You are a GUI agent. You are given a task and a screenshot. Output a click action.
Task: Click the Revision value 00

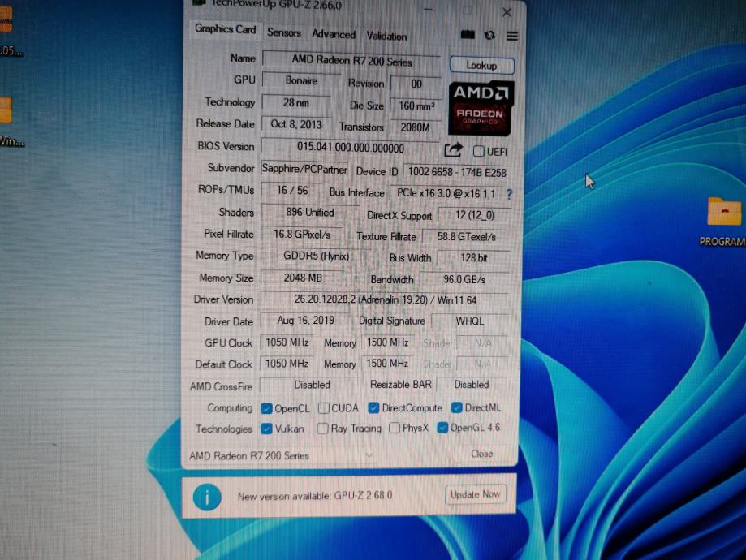[x=416, y=84]
